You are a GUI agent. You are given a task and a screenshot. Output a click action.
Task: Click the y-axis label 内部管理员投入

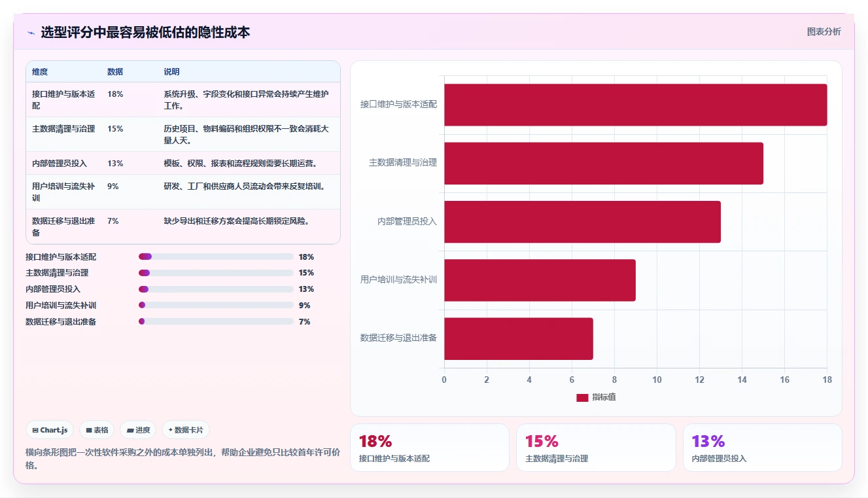point(407,221)
